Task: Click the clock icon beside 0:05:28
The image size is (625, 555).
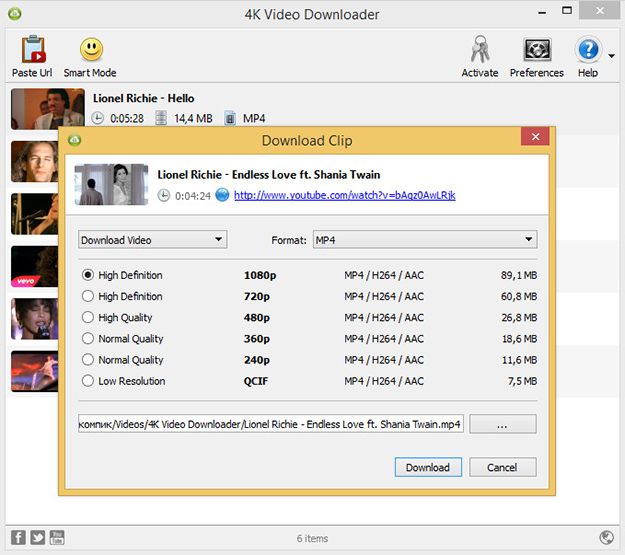Action: 98,118
